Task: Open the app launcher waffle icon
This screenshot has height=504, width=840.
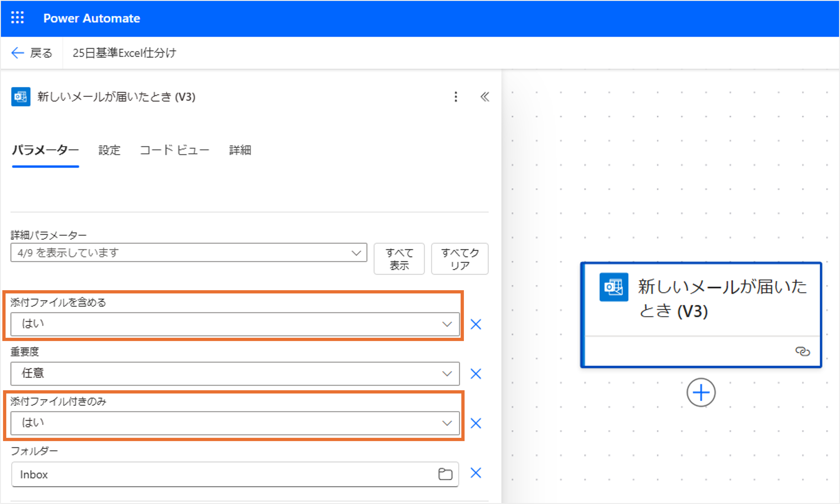Action: coord(17,18)
